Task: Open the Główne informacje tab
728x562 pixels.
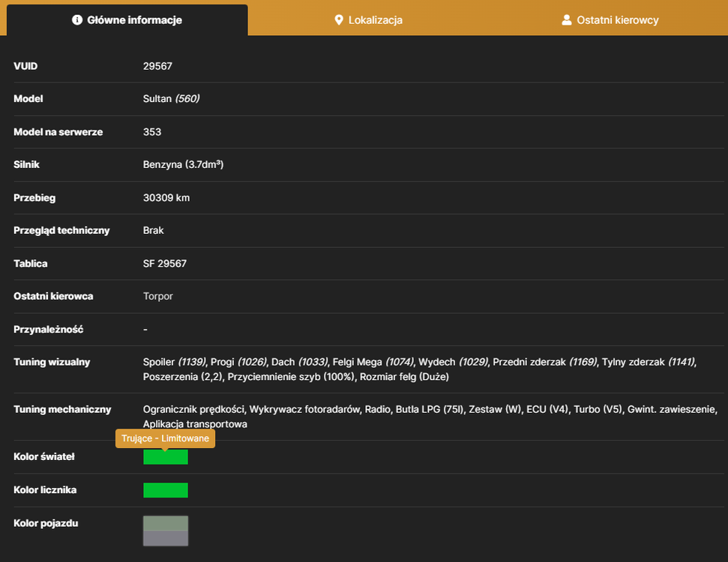Action: pyautogui.click(x=127, y=20)
